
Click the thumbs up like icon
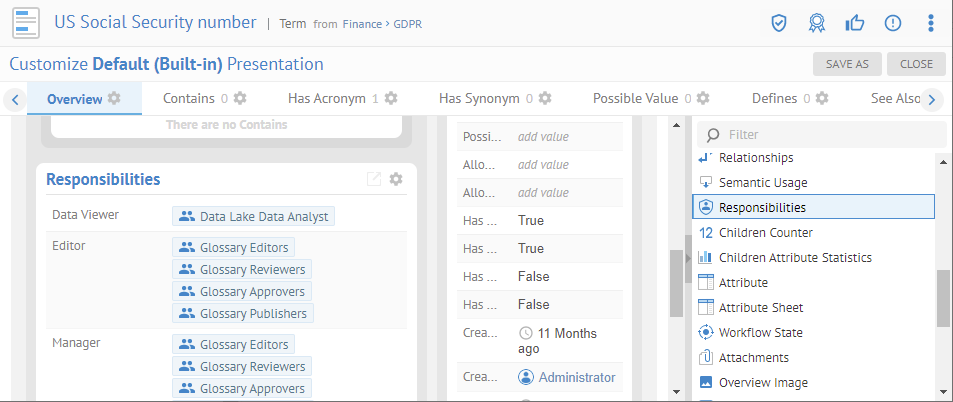pos(855,22)
